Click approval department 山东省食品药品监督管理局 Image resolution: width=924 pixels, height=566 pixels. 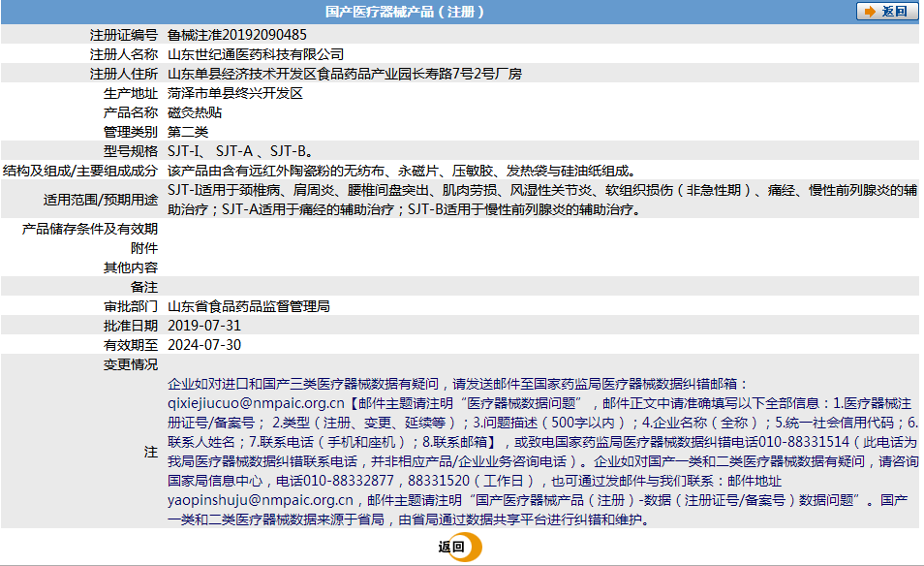tap(249, 306)
